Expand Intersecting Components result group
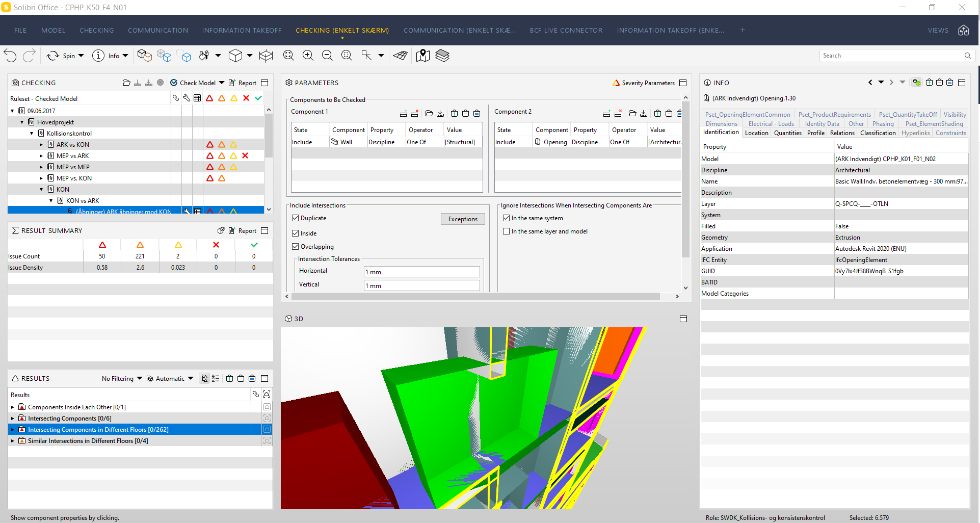Image resolution: width=980 pixels, height=523 pixels. click(13, 419)
